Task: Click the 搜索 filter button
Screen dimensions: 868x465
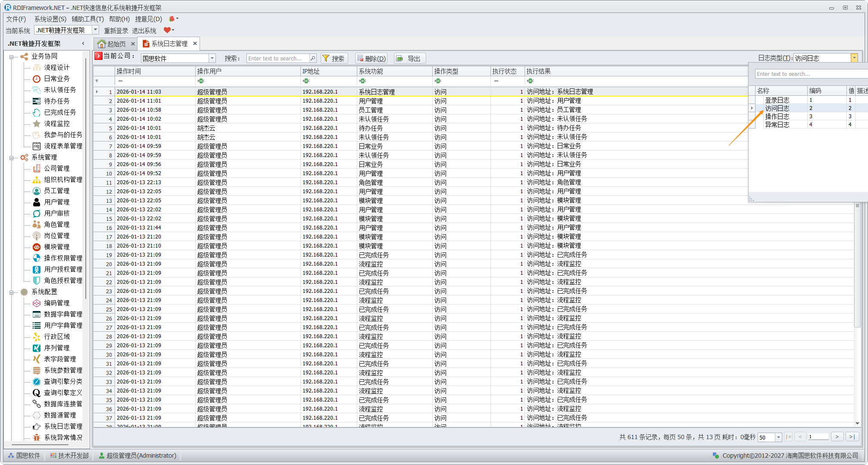Action: click(334, 58)
